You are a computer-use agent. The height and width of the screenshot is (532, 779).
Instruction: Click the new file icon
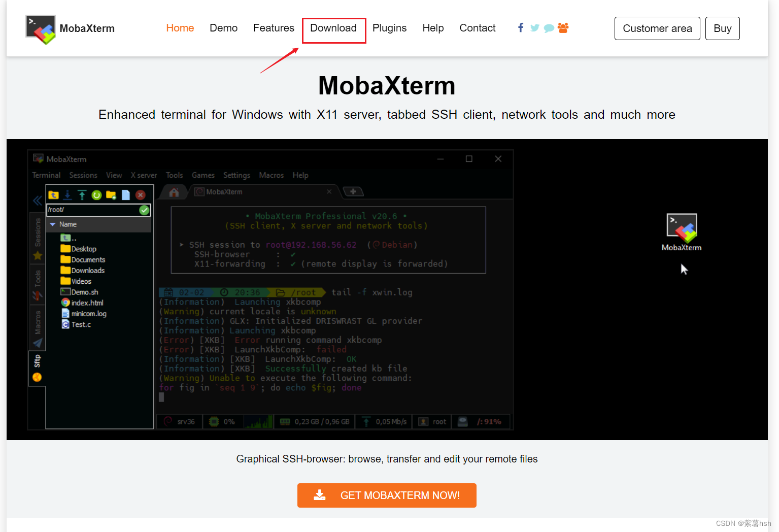pyautogui.click(x=126, y=195)
